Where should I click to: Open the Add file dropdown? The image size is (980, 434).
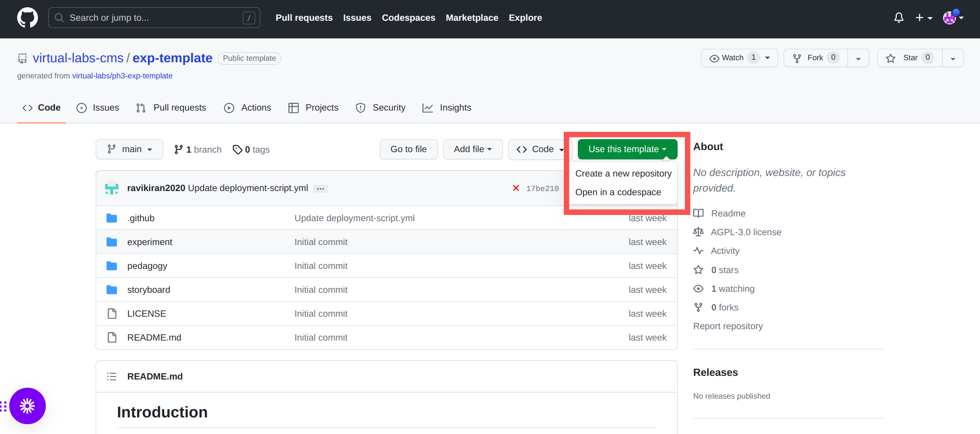473,149
